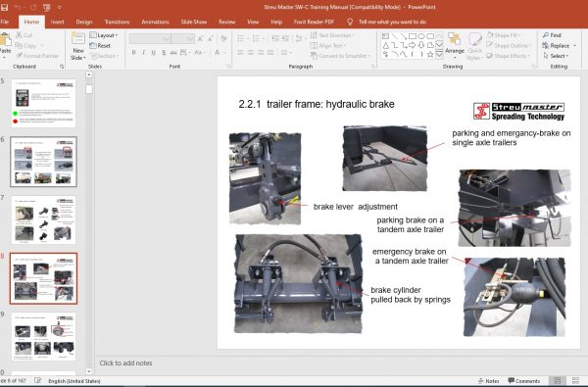The width and height of the screenshot is (588, 387).
Task: Switch to the Animations tab
Action: 155,22
